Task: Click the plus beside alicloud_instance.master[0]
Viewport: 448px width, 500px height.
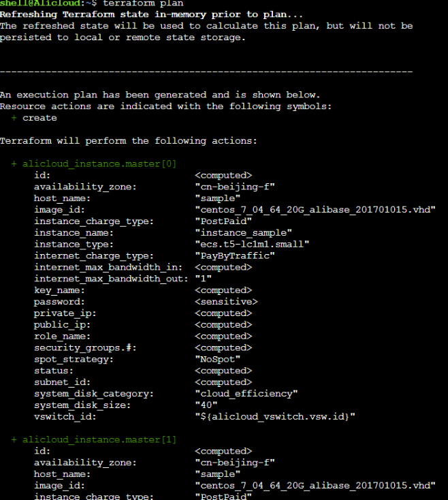Action: pos(14,163)
